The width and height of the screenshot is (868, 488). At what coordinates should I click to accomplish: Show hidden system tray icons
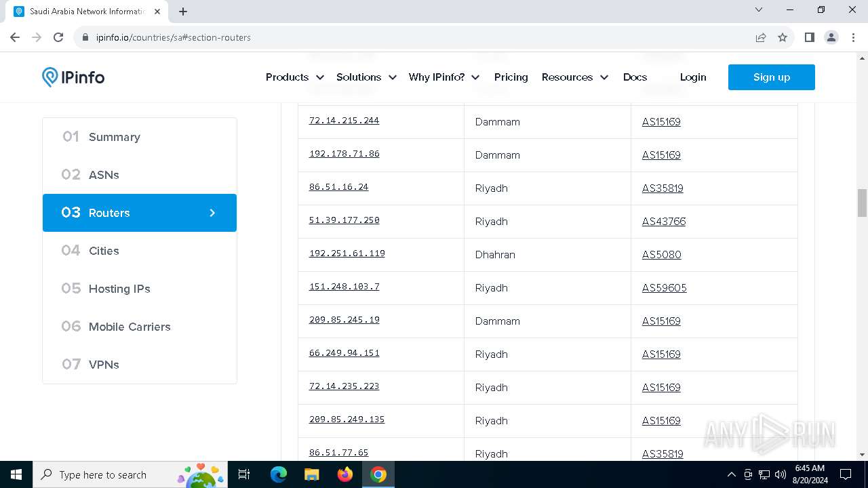click(x=731, y=474)
